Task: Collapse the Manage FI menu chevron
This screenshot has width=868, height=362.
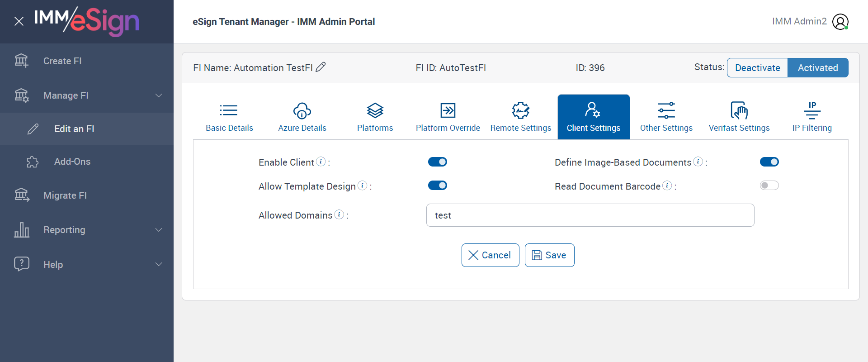Action: [x=159, y=95]
